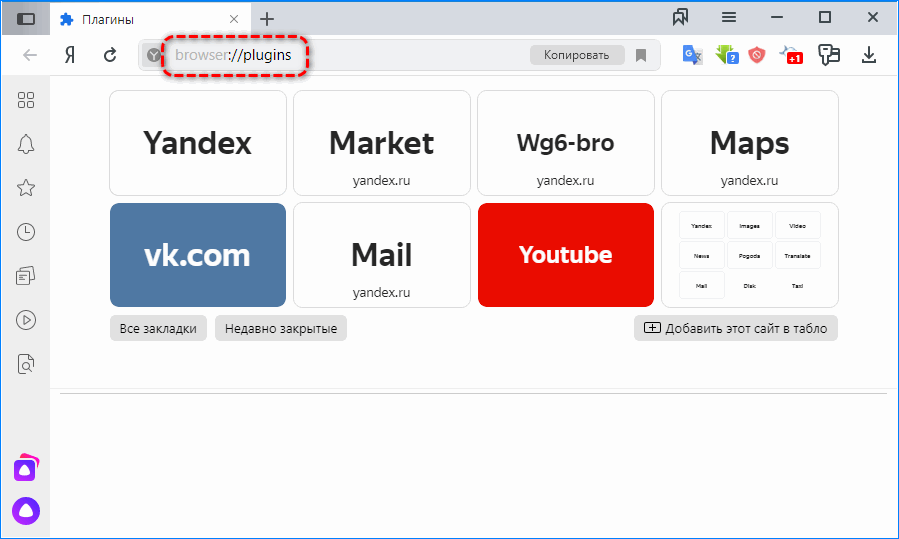Reload the page with refresh icon
This screenshot has height=539, width=899.
pos(110,55)
